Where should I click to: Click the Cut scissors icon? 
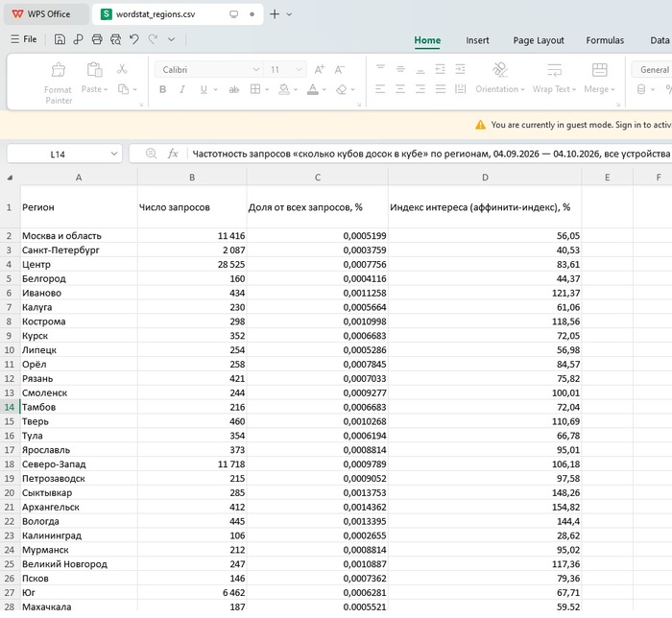[122, 69]
